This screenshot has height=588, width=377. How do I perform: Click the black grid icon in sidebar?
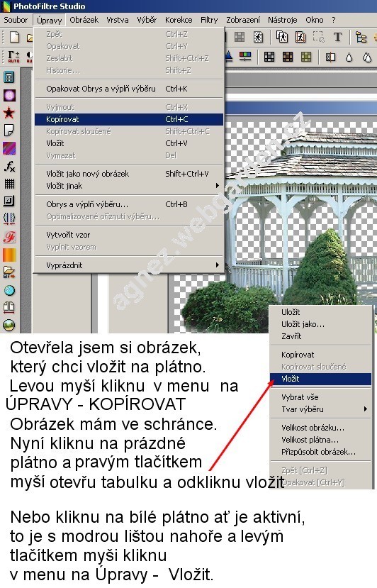click(9, 184)
